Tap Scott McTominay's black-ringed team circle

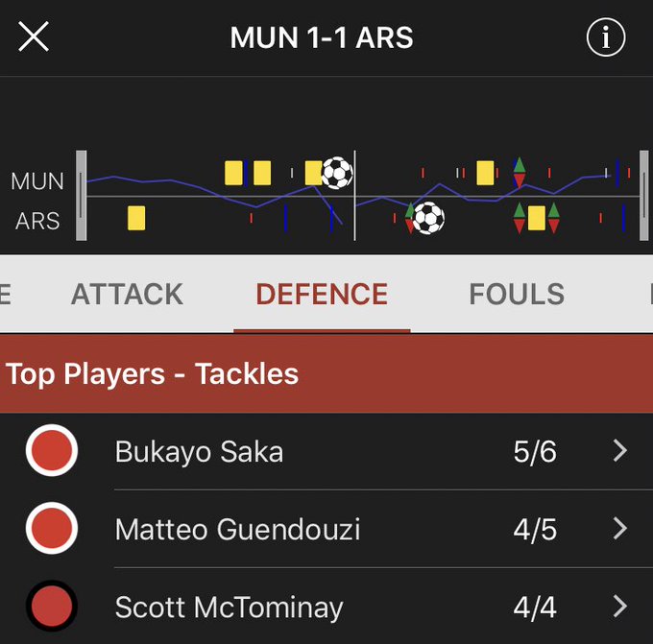[x=52, y=606]
